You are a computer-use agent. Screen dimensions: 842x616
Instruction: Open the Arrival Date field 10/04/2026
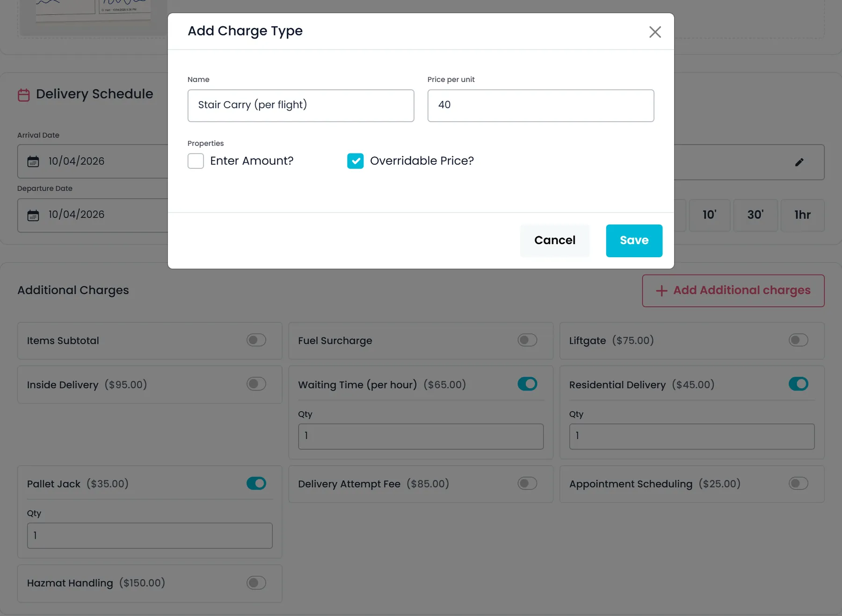point(93,161)
